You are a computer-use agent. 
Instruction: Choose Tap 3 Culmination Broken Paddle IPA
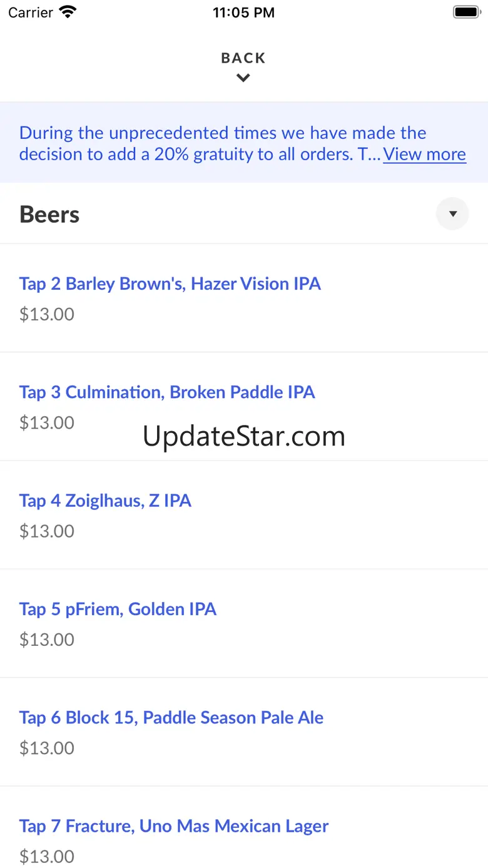pyautogui.click(x=244, y=407)
